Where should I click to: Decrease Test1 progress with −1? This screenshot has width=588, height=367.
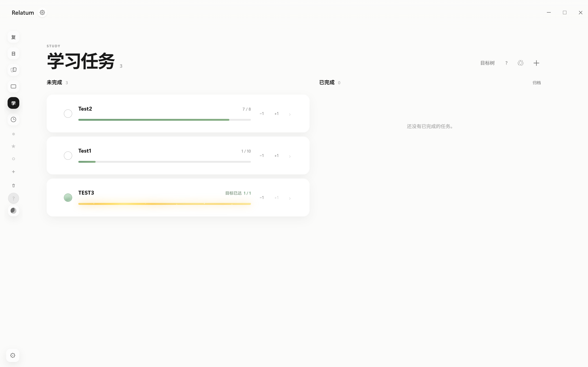coord(262,156)
